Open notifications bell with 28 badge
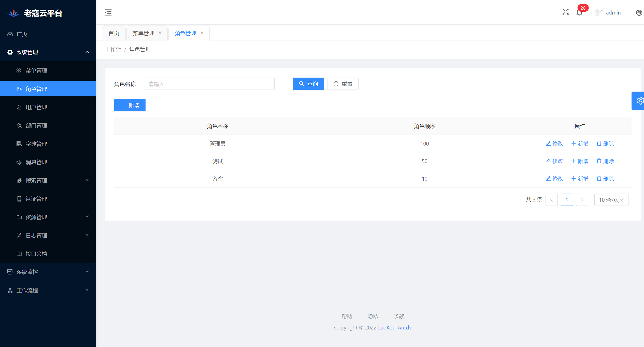Image resolution: width=644 pixels, height=347 pixels. pos(579,12)
